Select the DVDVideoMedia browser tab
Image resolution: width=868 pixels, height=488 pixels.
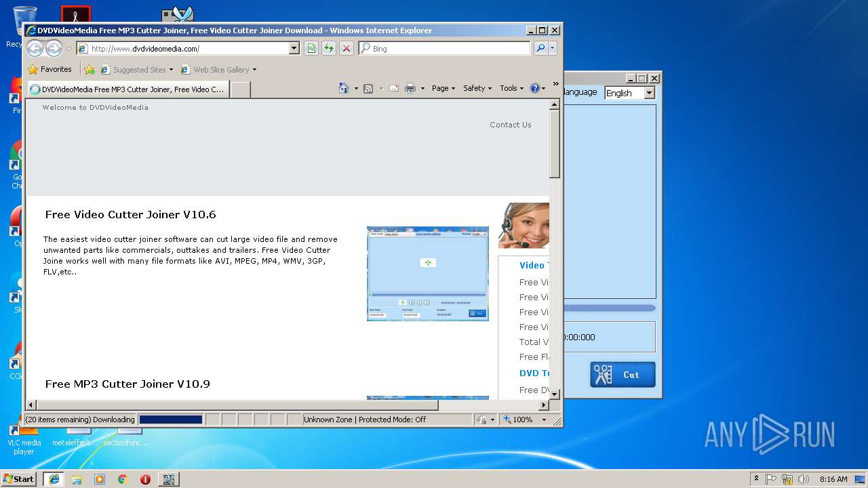(x=127, y=89)
